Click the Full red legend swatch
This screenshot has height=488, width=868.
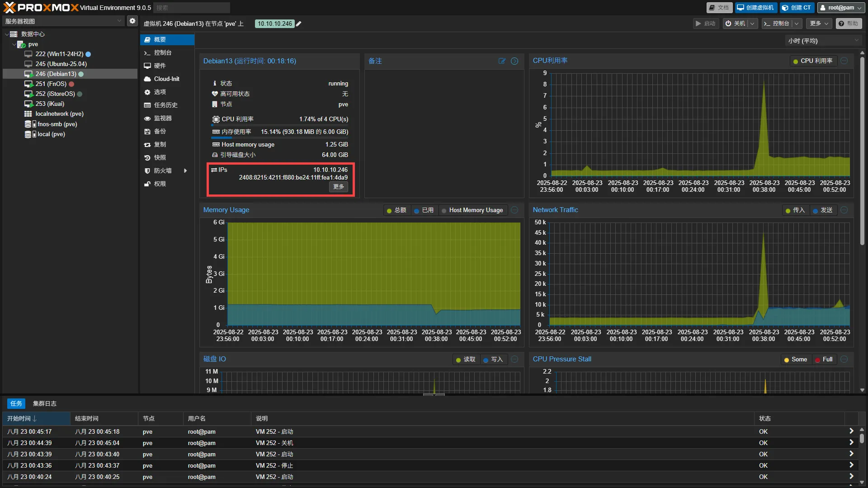pyautogui.click(x=818, y=360)
